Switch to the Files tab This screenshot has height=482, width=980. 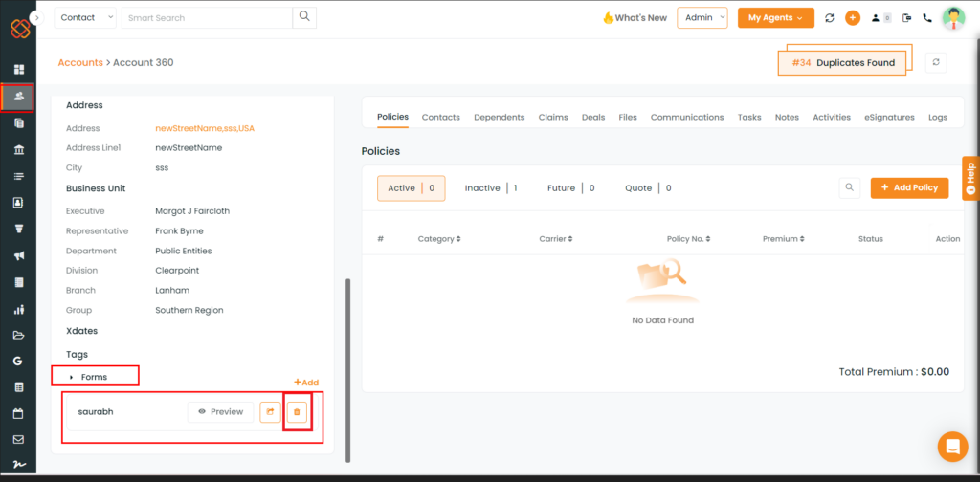628,117
